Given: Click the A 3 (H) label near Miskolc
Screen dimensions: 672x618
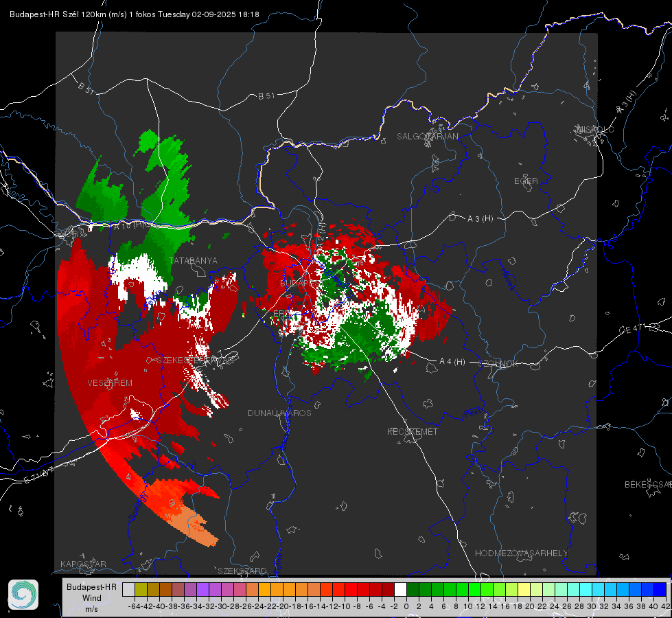Looking at the screenshot, I should click(626, 102).
